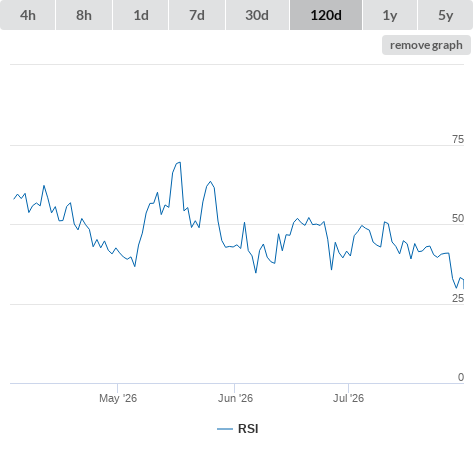This screenshot has width=474, height=455.
Task: Click the Jun '26 axis label
Action: pos(235,398)
